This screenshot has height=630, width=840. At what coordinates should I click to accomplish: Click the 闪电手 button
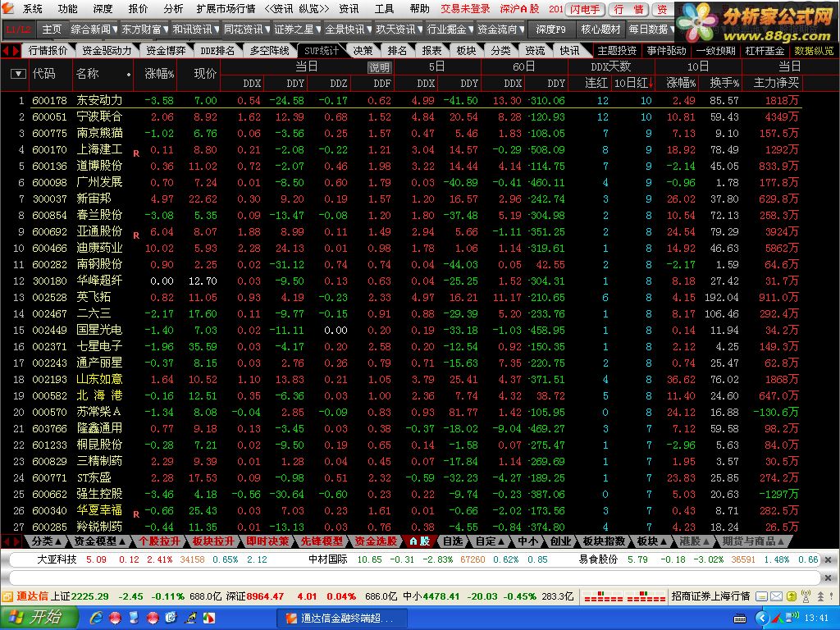[x=585, y=9]
